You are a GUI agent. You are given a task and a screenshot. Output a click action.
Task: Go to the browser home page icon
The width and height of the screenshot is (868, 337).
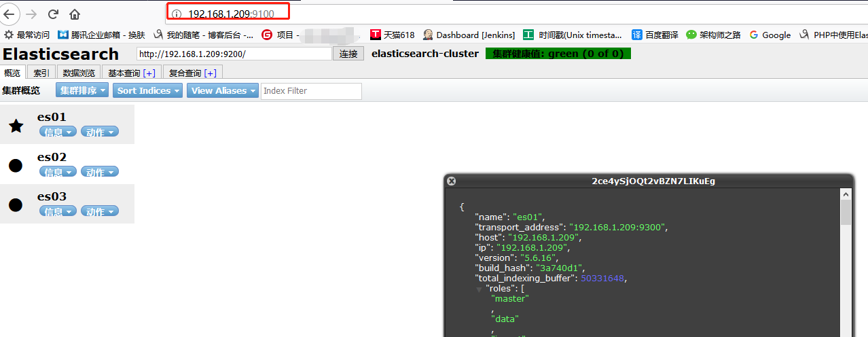tap(75, 14)
